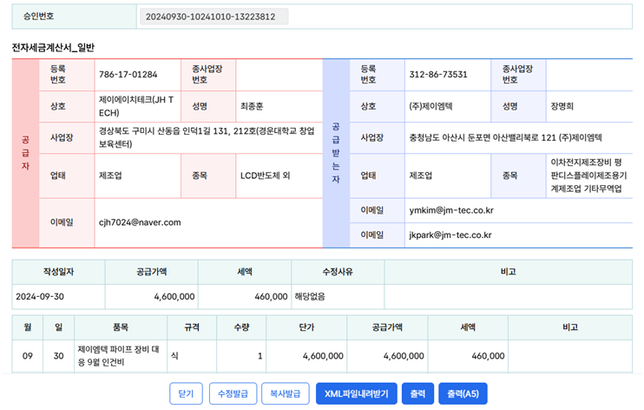Click the ymkim@jm-tec.co.kr email
The height and width of the screenshot is (410, 644).
click(x=451, y=210)
